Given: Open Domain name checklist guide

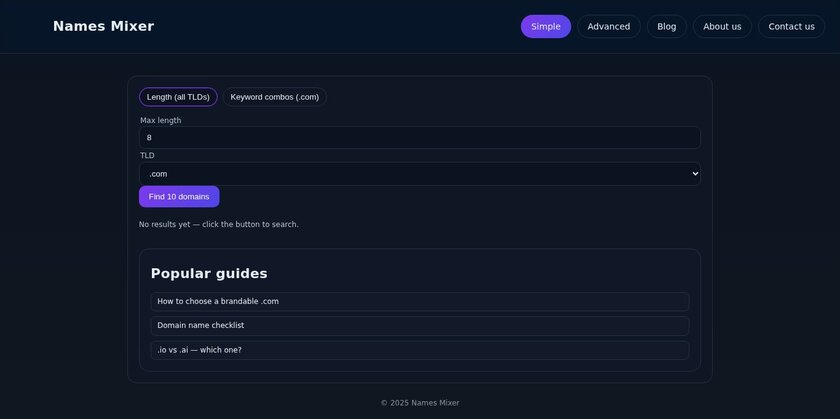Looking at the screenshot, I should pos(419,326).
